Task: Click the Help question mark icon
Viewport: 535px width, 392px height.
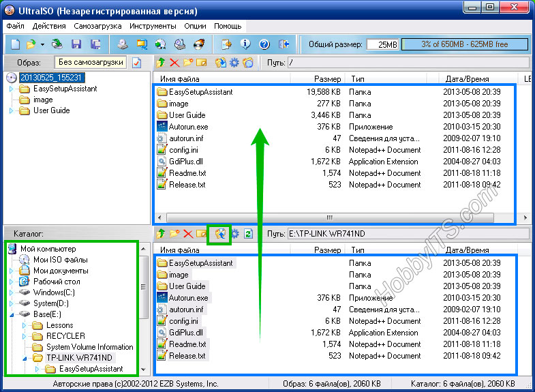Action: click(264, 44)
